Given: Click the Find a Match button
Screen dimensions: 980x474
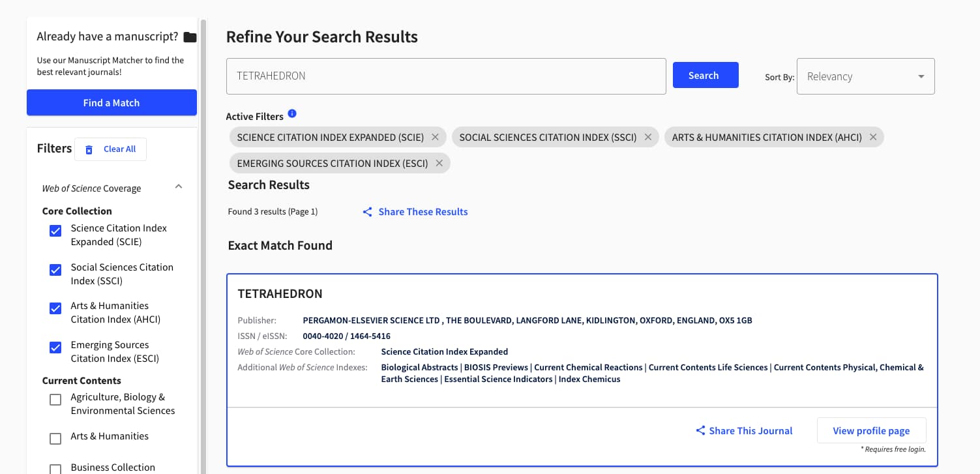Looking at the screenshot, I should (x=111, y=102).
